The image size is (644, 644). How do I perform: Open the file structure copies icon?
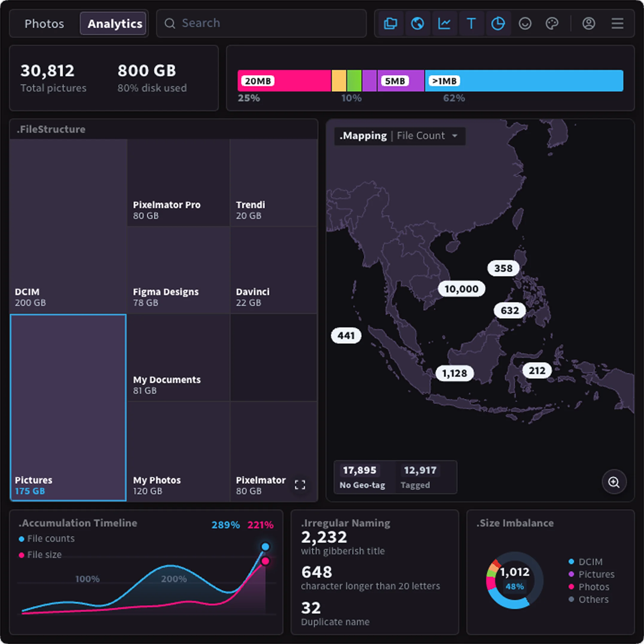click(391, 24)
